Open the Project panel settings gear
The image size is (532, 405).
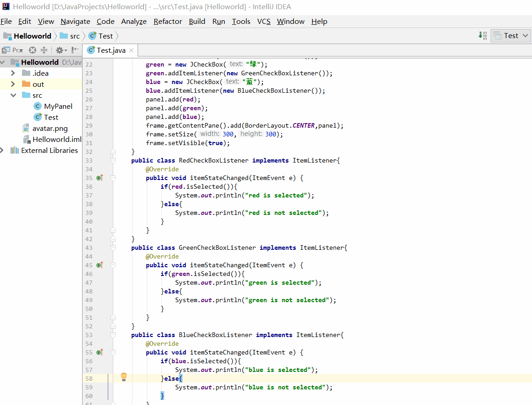click(61, 51)
